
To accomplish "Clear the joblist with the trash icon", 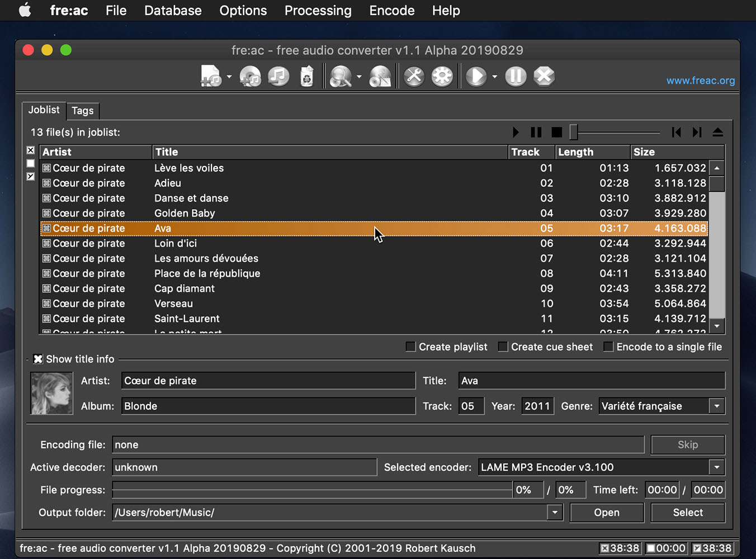I will pos(306,76).
